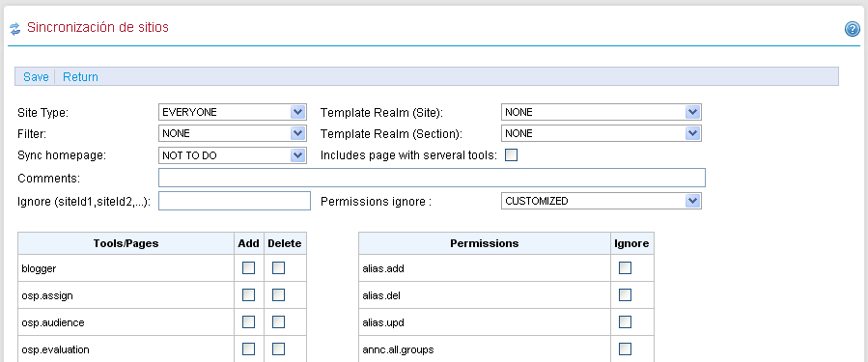
Task: Click the Tools/Pages column header
Action: tap(126, 243)
